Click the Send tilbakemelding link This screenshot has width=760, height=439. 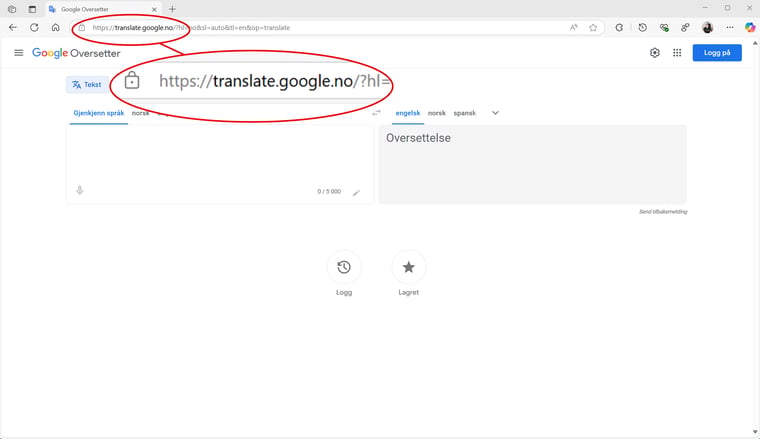[663, 212]
